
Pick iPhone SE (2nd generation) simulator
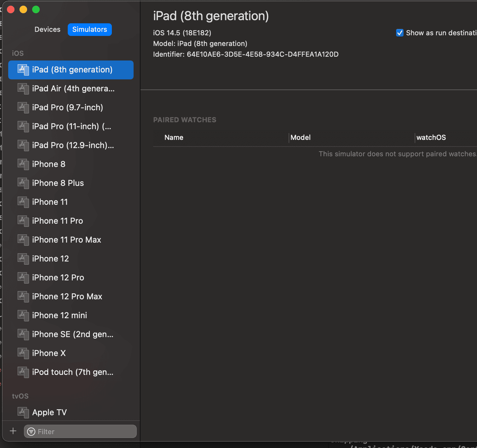pos(72,334)
